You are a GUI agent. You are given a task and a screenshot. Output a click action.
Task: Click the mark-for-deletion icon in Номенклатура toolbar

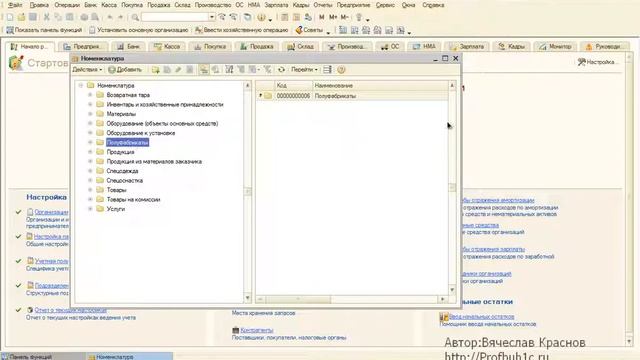[190, 70]
